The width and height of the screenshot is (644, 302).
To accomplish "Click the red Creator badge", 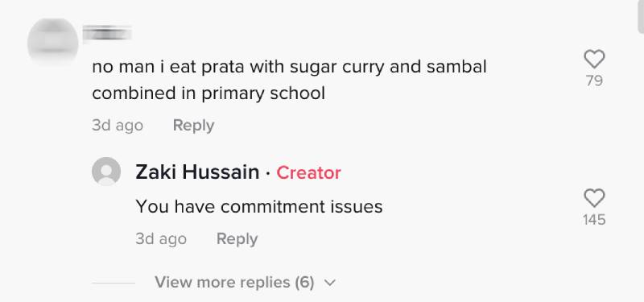I will click(308, 172).
